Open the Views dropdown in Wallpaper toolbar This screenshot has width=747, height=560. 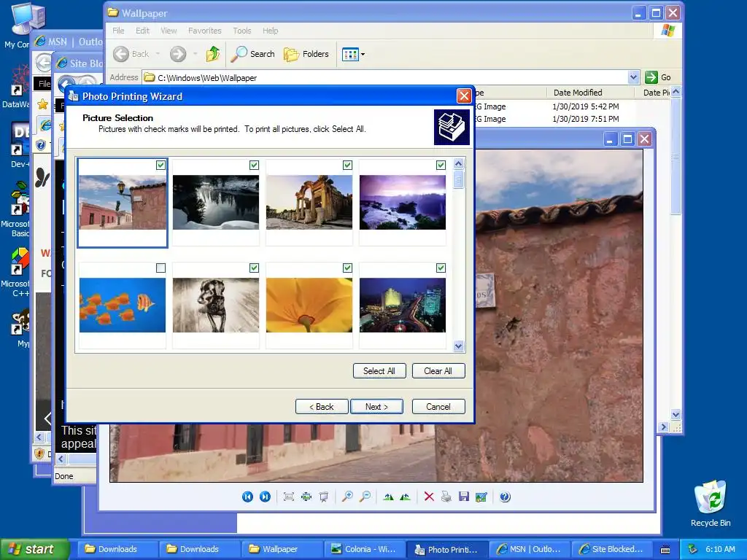click(354, 54)
